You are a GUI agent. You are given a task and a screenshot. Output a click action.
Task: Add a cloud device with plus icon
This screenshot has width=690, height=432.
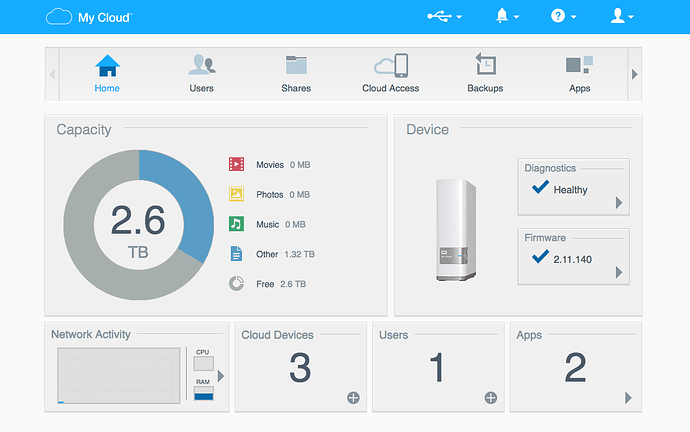coord(353,398)
